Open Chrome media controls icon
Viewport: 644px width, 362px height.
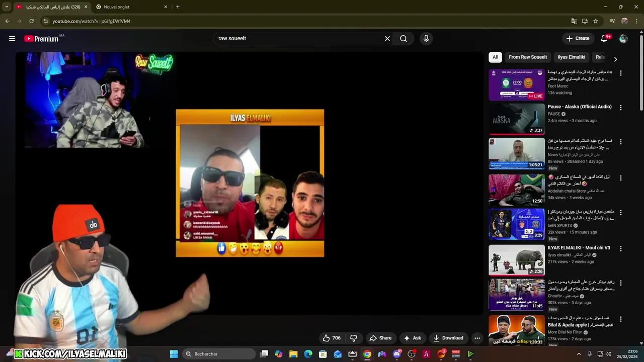tap(612, 21)
